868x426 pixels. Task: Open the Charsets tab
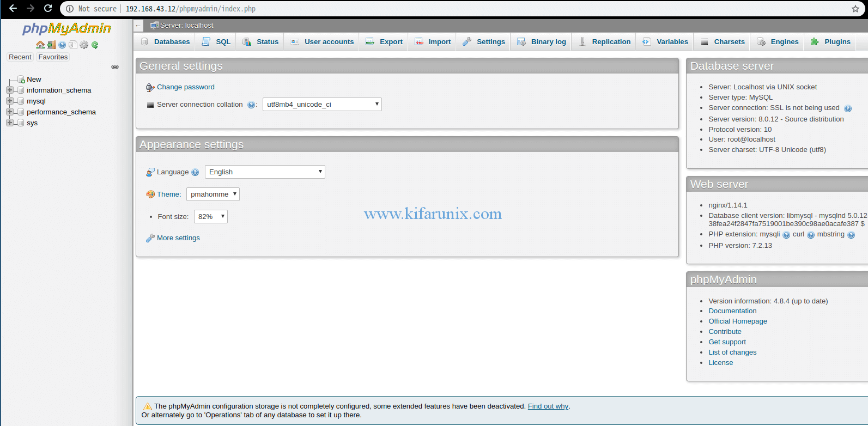(723, 42)
